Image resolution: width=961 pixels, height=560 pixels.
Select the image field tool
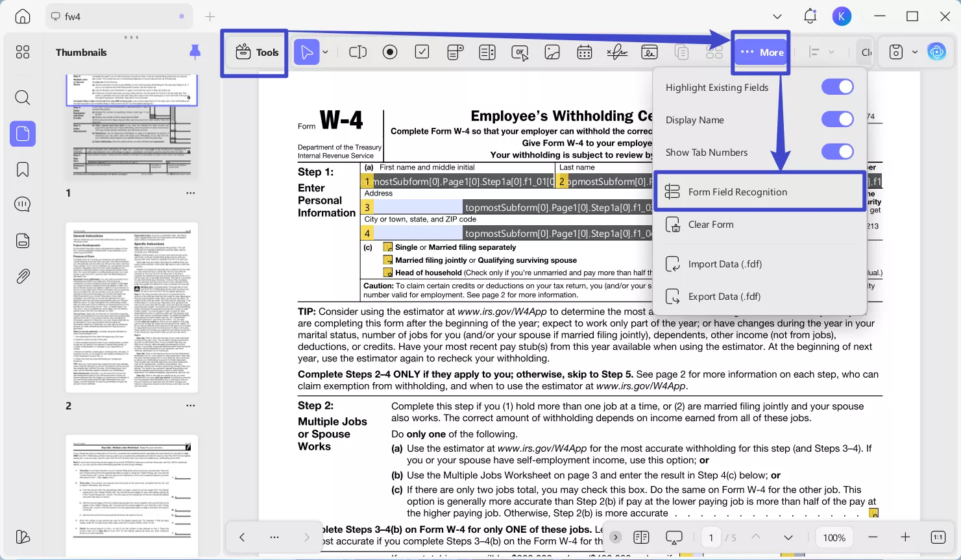click(x=552, y=52)
